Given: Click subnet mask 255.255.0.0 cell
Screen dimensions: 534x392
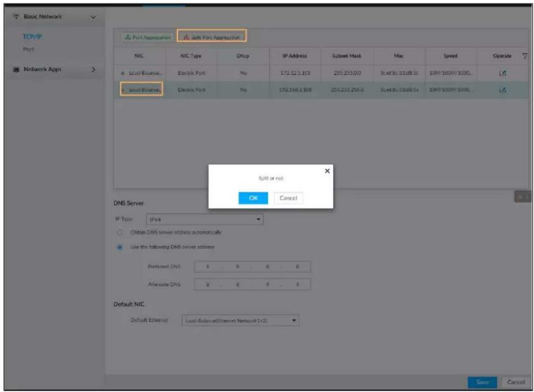Looking at the screenshot, I should (347, 73).
